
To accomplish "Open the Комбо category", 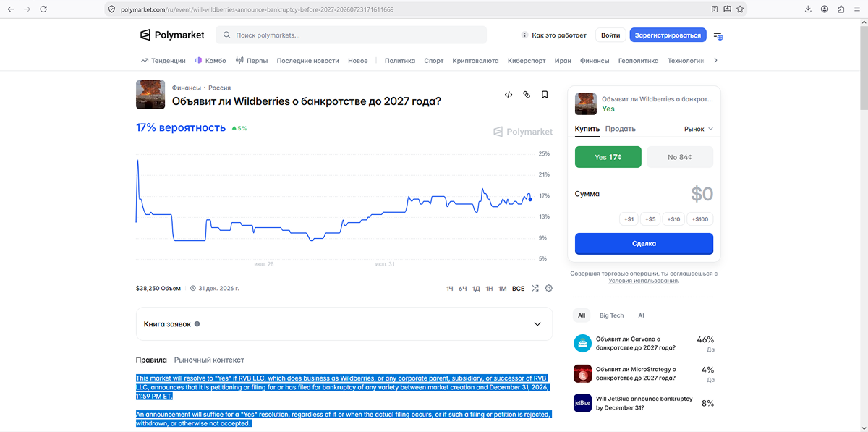I will point(210,61).
